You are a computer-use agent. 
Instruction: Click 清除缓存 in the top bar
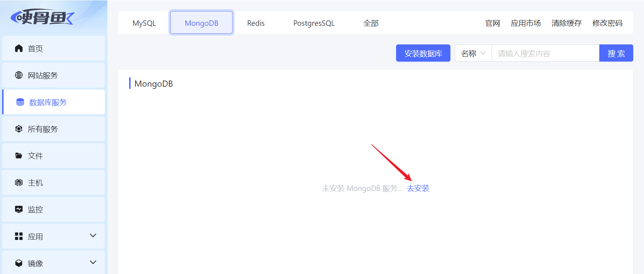(x=567, y=23)
